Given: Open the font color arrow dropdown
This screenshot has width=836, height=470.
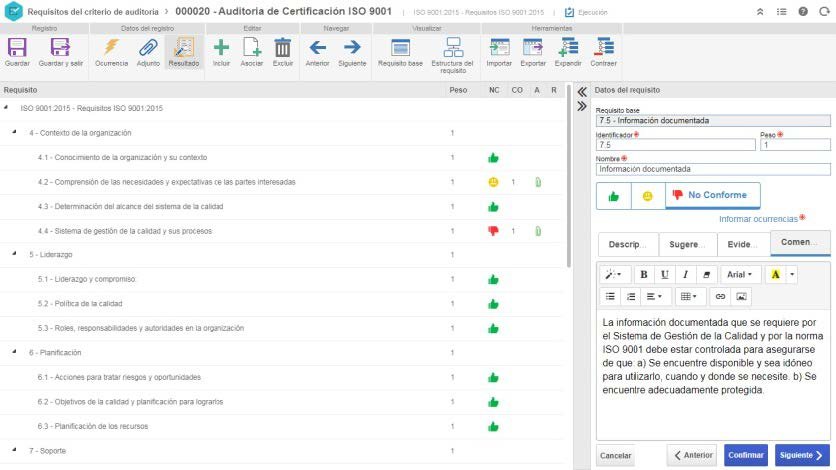Looking at the screenshot, I should point(792,274).
